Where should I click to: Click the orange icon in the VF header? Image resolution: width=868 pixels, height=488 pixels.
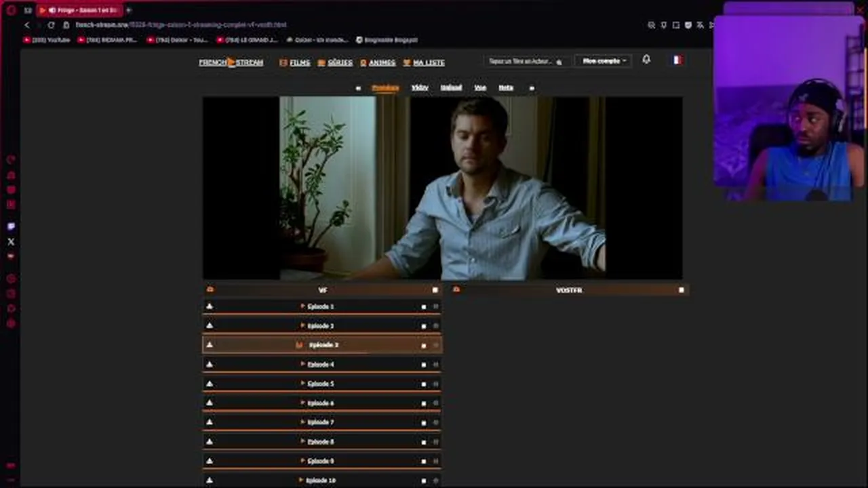tap(210, 289)
